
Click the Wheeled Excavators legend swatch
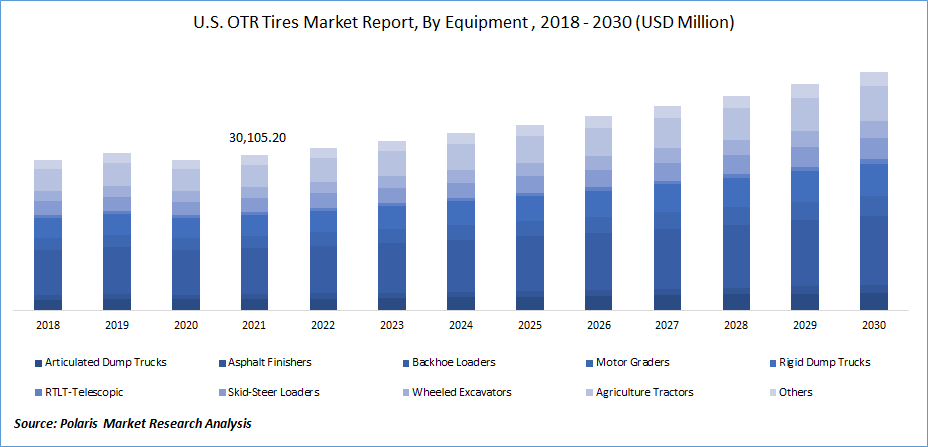click(407, 393)
